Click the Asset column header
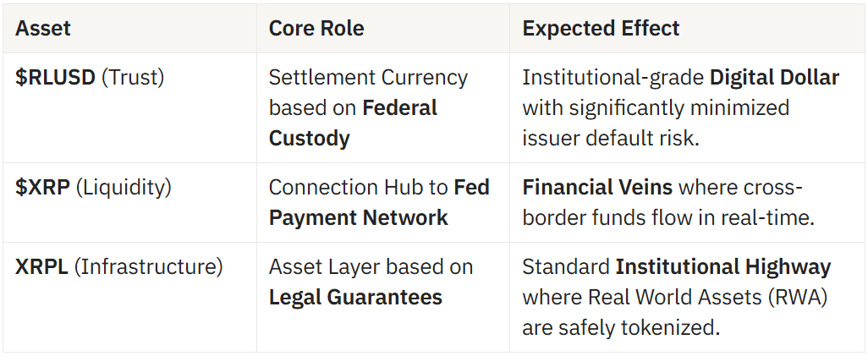 42,28
